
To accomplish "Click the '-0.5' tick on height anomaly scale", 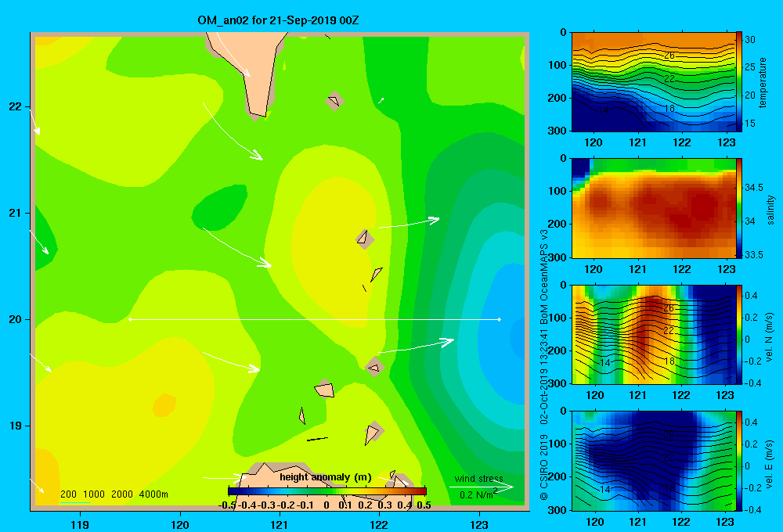I will [228, 505].
